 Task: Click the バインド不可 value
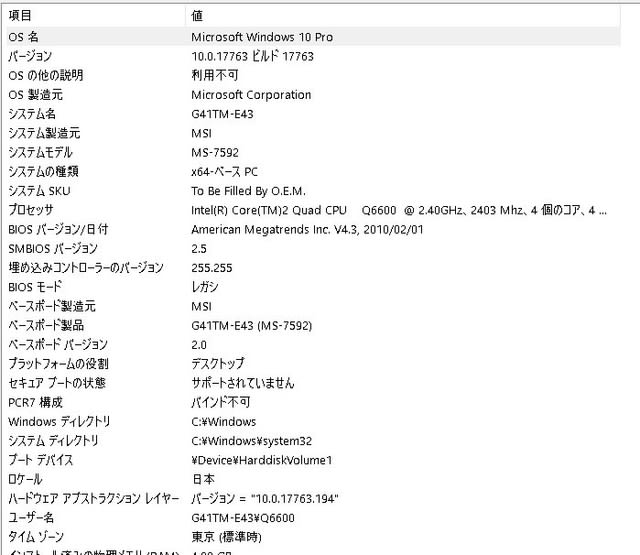tap(221, 402)
